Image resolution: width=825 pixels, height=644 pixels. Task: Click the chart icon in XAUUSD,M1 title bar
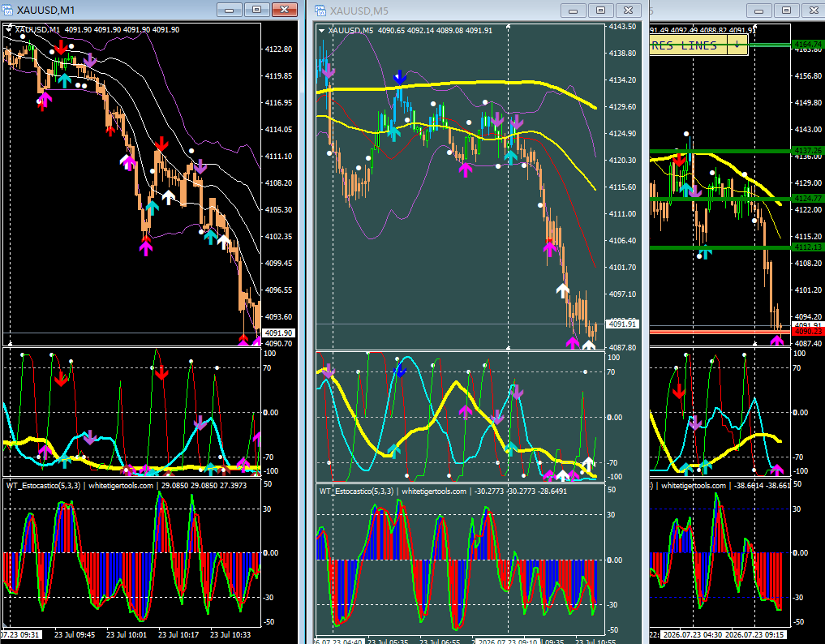(8, 10)
